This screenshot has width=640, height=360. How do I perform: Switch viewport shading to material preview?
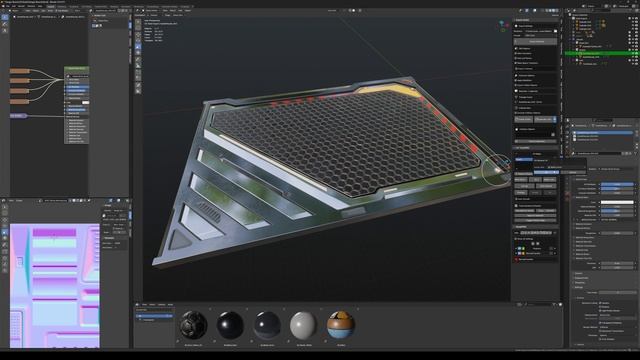554,11
